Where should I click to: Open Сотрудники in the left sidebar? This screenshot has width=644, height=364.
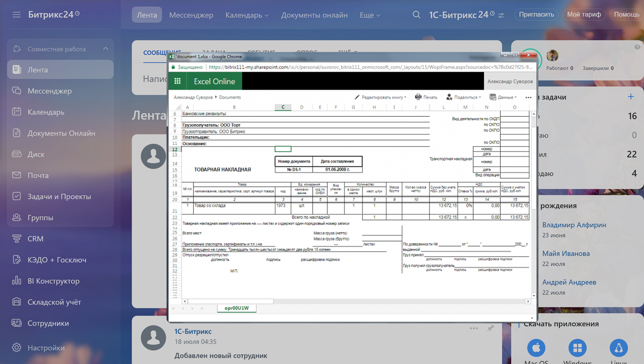click(60, 323)
